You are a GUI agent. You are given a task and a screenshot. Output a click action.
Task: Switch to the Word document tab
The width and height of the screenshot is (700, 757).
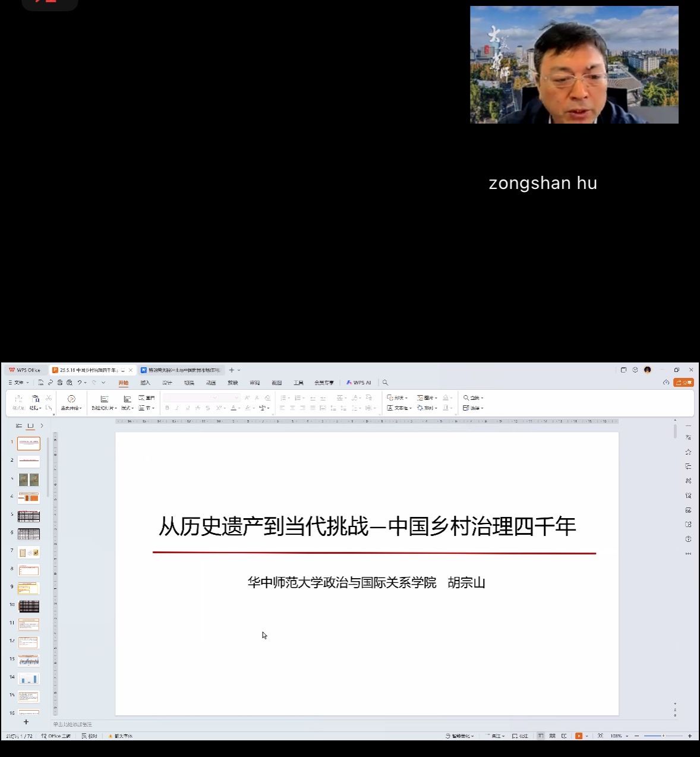tap(181, 370)
